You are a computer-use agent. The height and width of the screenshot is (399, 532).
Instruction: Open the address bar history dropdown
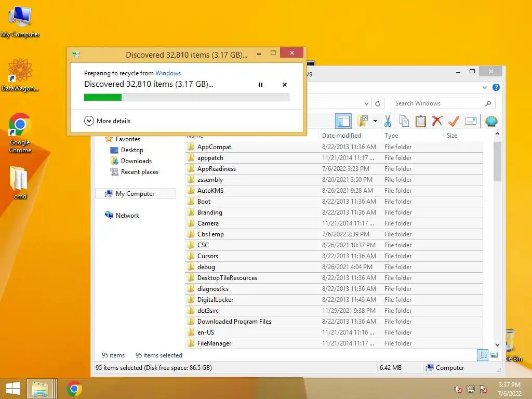pos(366,103)
